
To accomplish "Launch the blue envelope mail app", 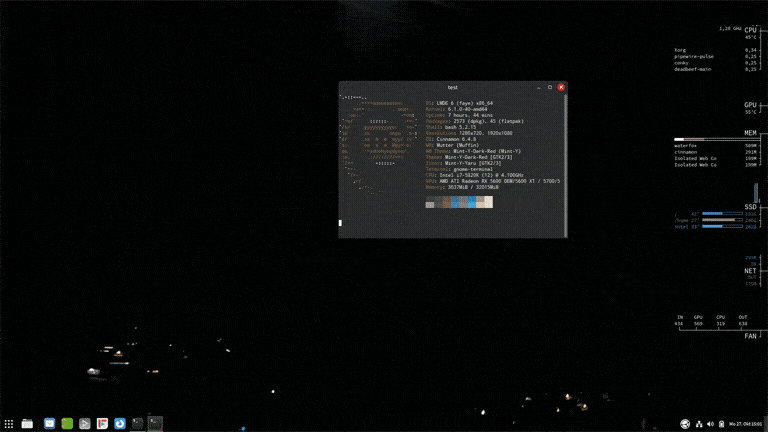I will coord(49,424).
